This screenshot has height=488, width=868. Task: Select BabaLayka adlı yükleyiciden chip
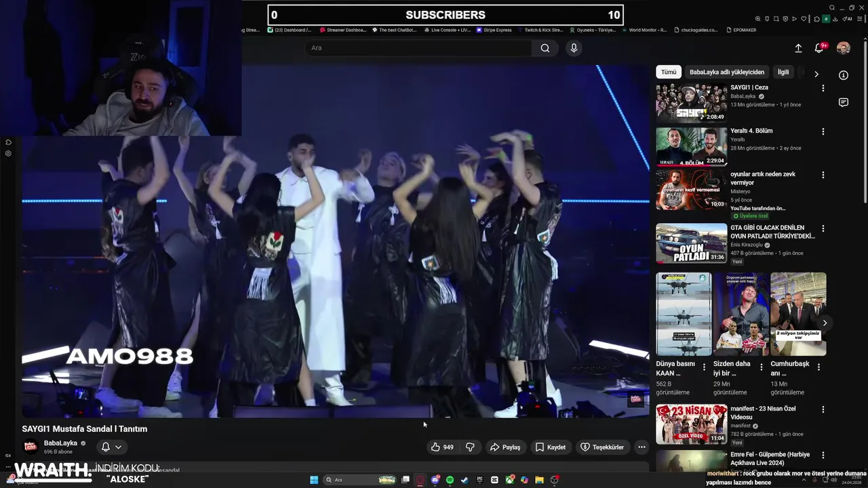[727, 72]
